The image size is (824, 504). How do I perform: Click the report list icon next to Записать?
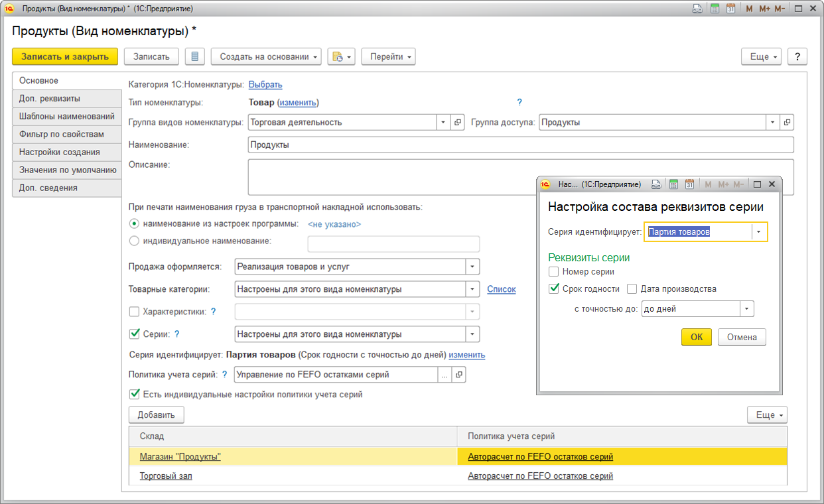click(195, 57)
